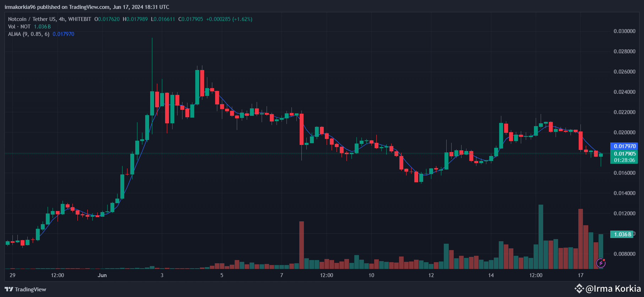Click the green current price tag 0.017905
The image size is (644, 297).
625,153
